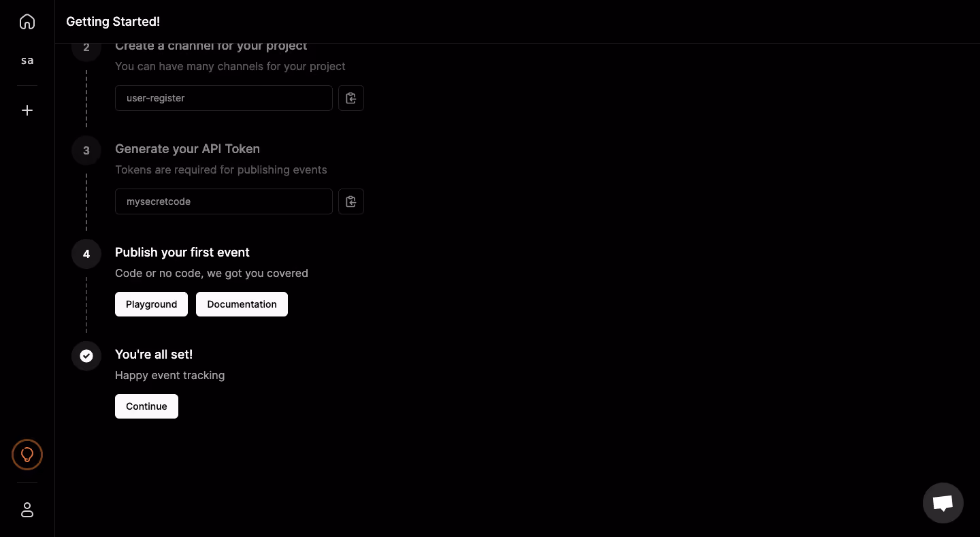Open the lightbulb getting started icon
This screenshot has height=537, width=980.
coord(27,455)
